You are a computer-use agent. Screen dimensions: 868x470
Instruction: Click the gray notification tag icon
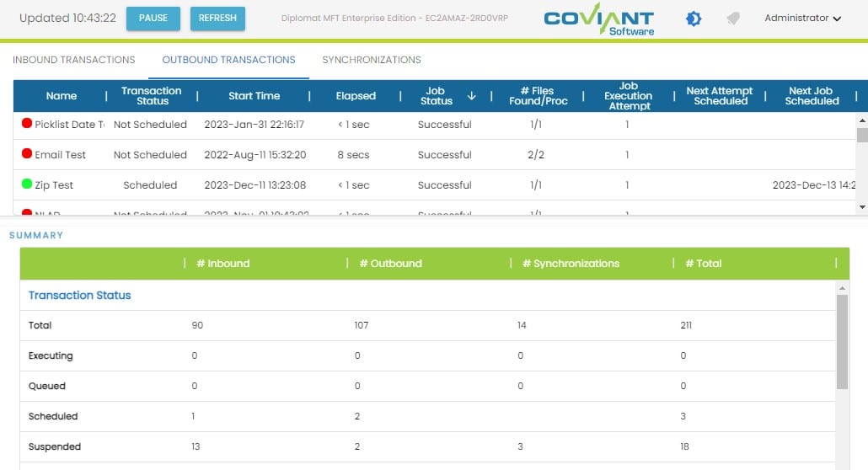[x=733, y=19]
